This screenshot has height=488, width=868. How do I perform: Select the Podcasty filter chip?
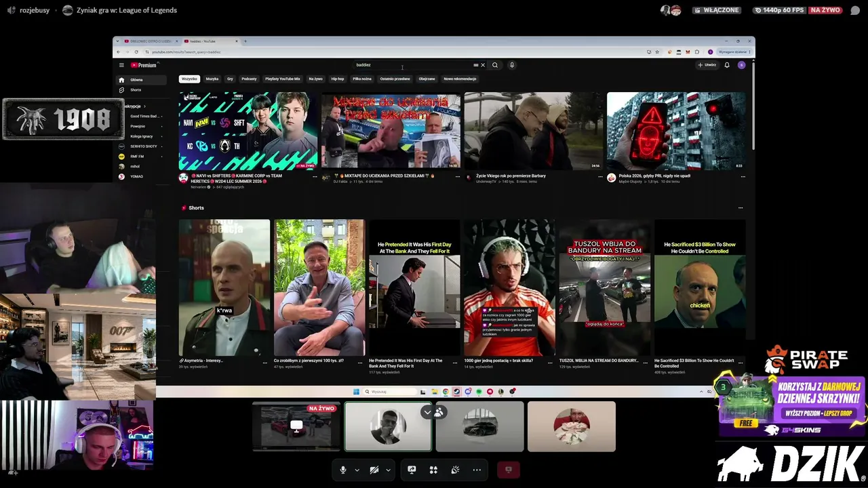pyautogui.click(x=249, y=79)
